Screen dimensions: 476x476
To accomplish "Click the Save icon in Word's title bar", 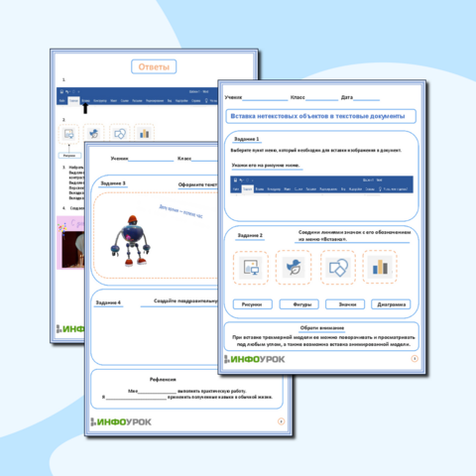I will pos(235,180).
